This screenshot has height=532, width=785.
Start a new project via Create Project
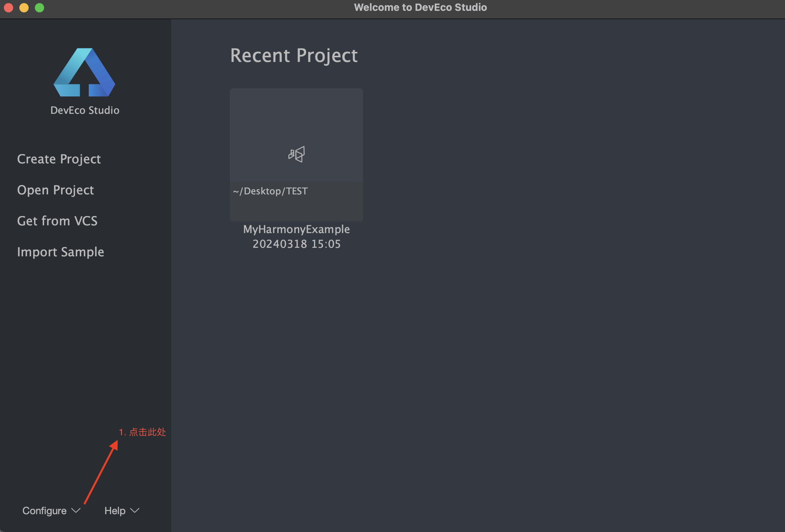click(x=59, y=159)
